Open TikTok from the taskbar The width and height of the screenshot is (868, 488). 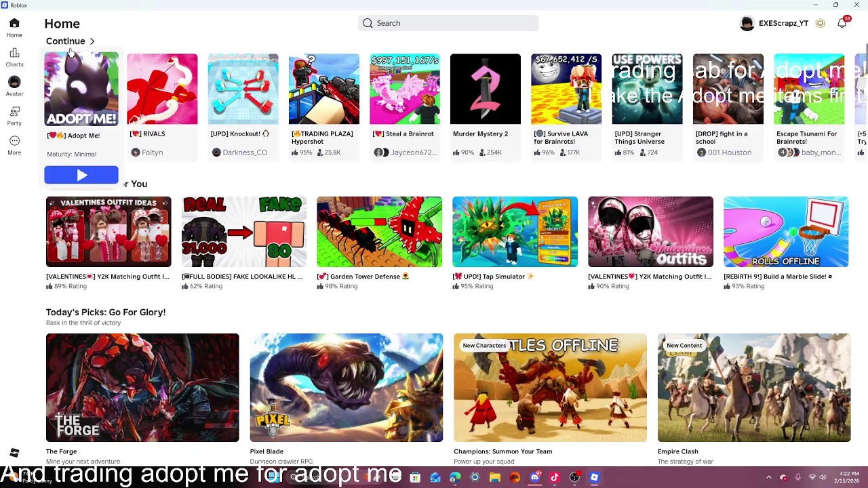pyautogui.click(x=555, y=478)
